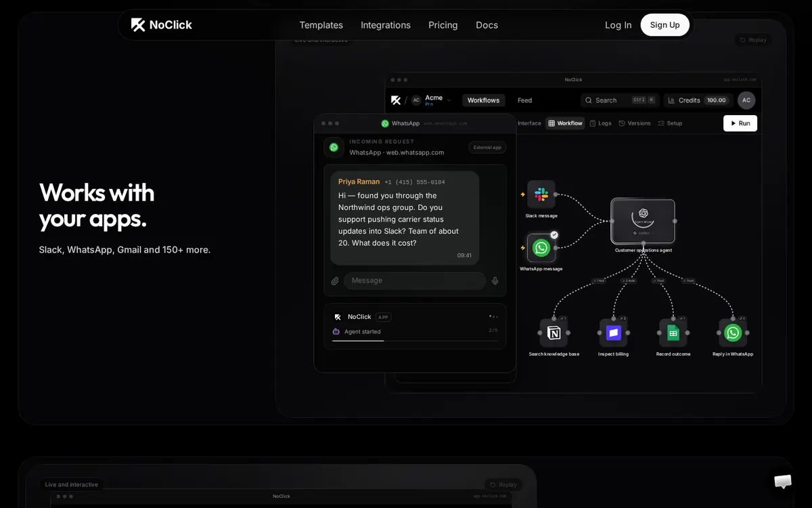Screen dimensions: 812x508
Task: Open the Integrations nav link
Action: coord(386,25)
